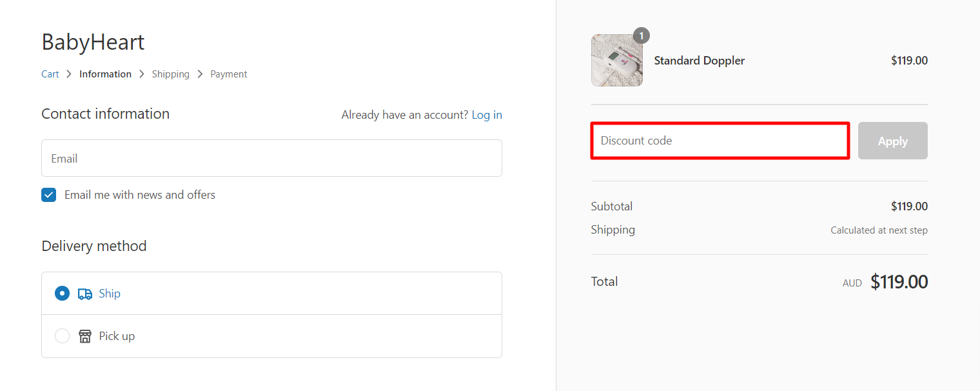Click the chevron arrow right after Cart

(69, 74)
